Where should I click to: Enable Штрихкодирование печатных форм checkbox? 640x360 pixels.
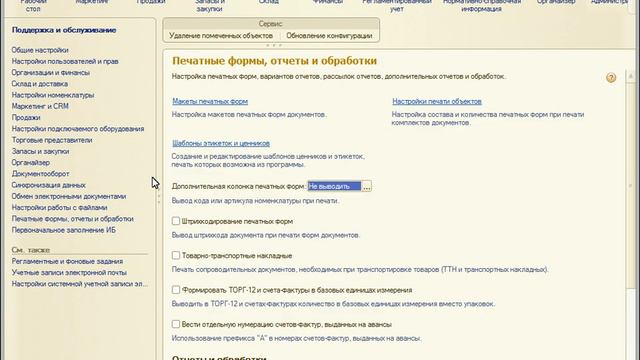[x=176, y=221]
